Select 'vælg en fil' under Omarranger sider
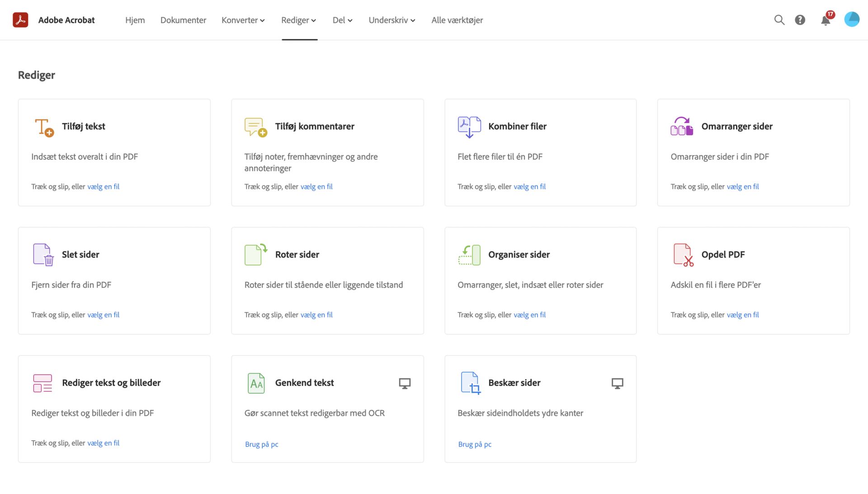Screen dimensions: 868x494 pos(743,186)
